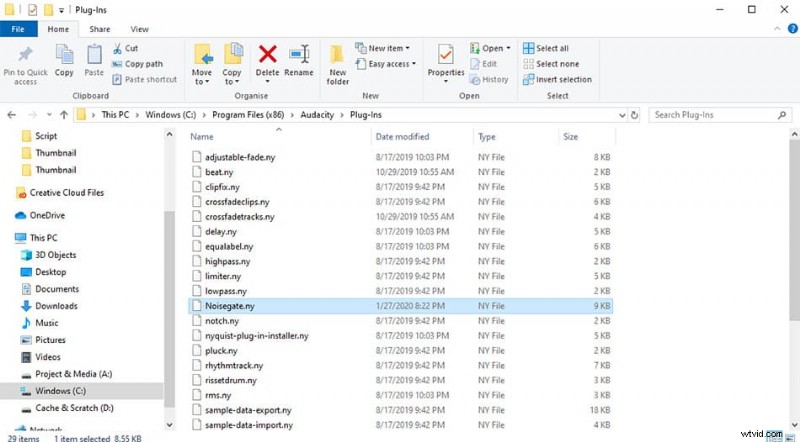Click Windows (C:) in address path
The height and width of the screenshot is (442, 800).
coord(170,115)
